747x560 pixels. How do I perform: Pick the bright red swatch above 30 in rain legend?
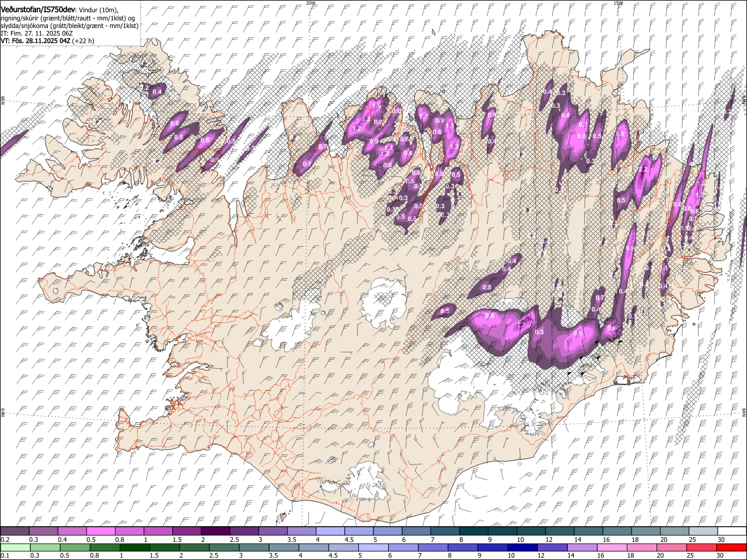731,547
